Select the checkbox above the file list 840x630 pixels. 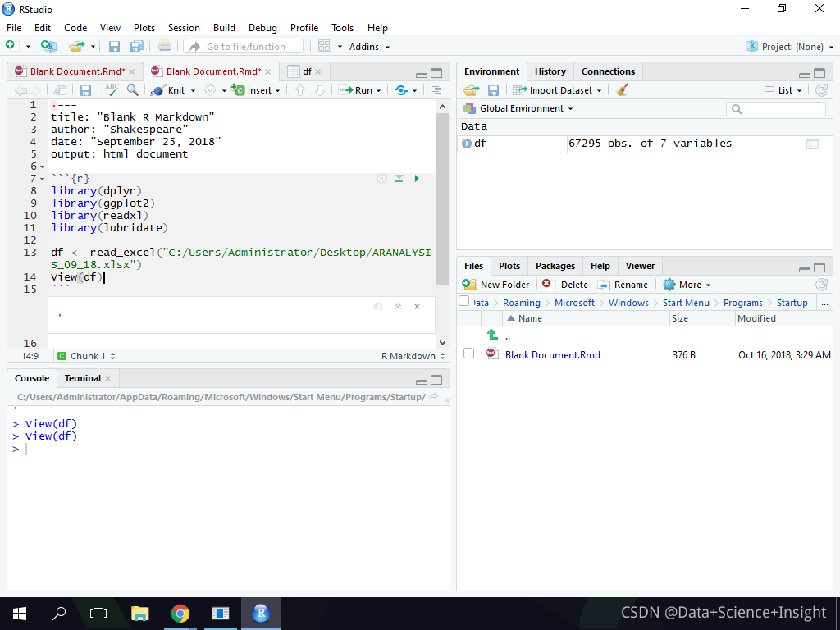(463, 302)
